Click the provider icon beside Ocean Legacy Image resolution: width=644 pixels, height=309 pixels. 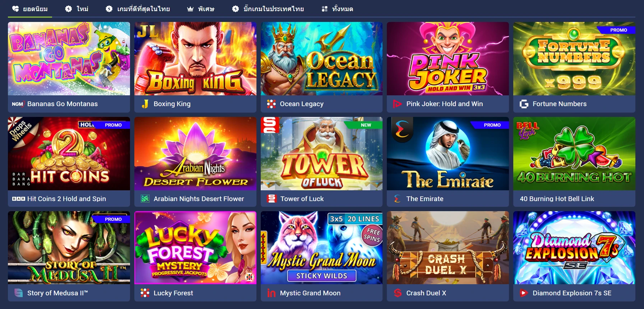pyautogui.click(x=272, y=104)
